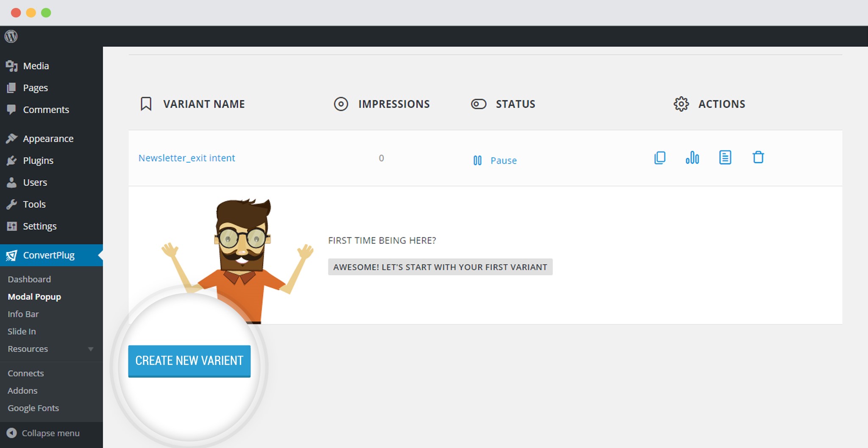This screenshot has width=868, height=448.
Task: Click the yellow minimize window button
Action: click(x=31, y=13)
